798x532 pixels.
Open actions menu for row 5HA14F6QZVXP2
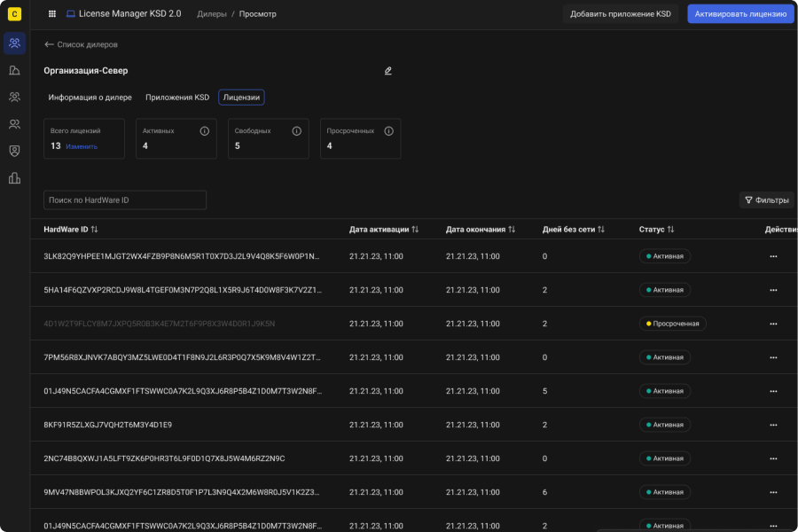pyautogui.click(x=773, y=290)
